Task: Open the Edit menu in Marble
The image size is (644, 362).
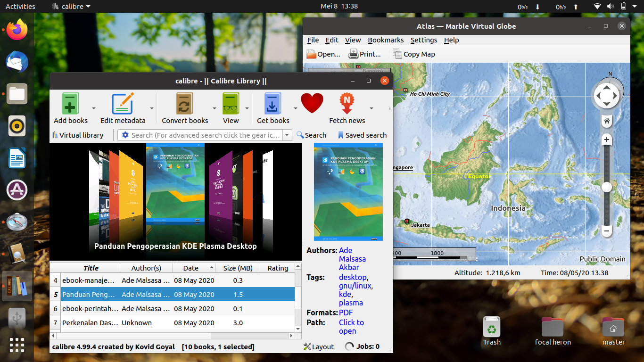Action: [x=332, y=40]
